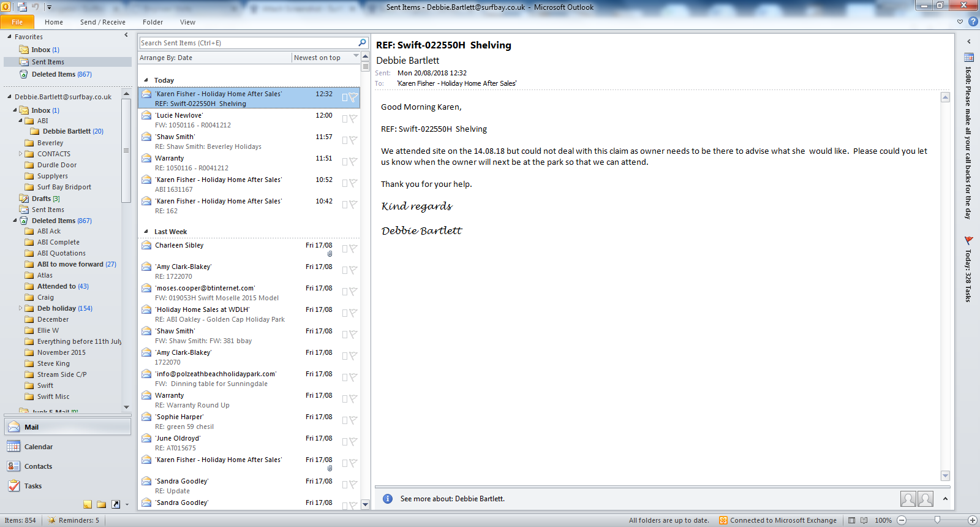
Task: Open the File tab
Action: coord(17,22)
